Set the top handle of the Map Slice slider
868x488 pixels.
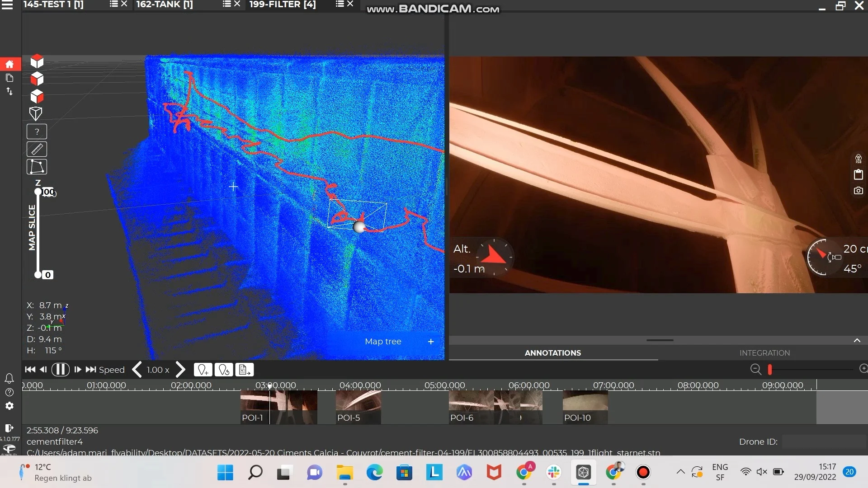pyautogui.click(x=38, y=192)
